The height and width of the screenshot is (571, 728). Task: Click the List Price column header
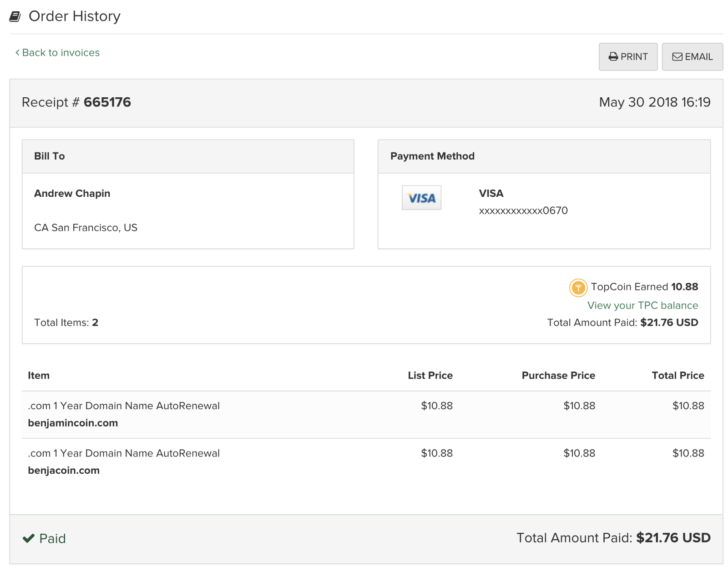(x=430, y=376)
